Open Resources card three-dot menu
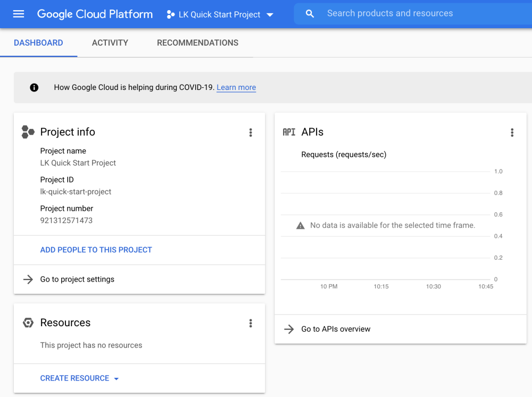Screen dimensions: 532x397 pos(251,323)
